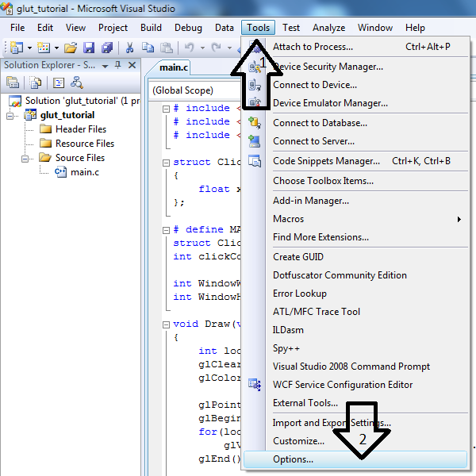Screen dimensions: 476x476
Task: Choose Attach to Process from Tools menu
Action: pyautogui.click(x=355, y=47)
